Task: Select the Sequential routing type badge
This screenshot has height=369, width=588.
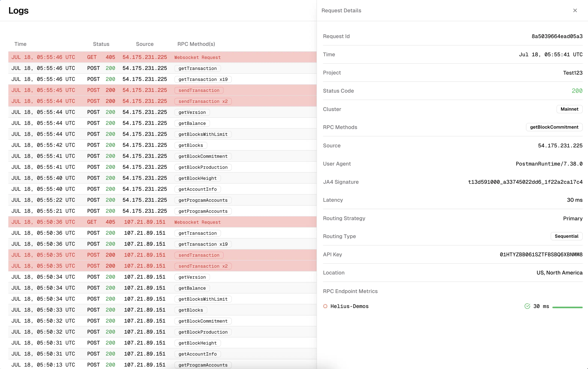Action: point(567,236)
